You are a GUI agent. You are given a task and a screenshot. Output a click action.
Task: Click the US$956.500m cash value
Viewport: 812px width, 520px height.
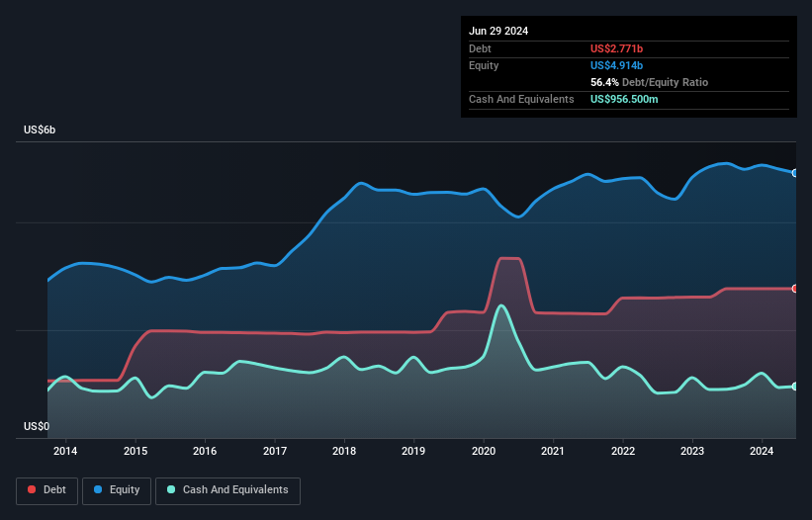coord(624,99)
